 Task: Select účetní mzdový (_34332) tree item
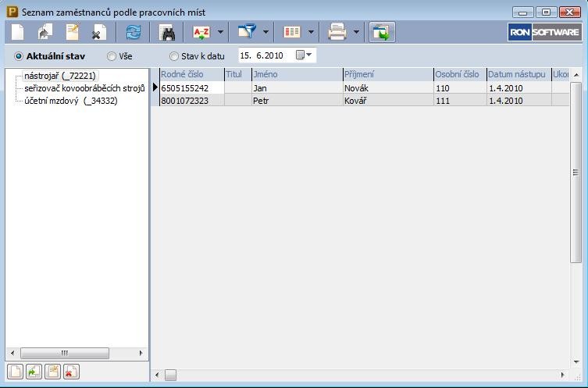pos(71,101)
